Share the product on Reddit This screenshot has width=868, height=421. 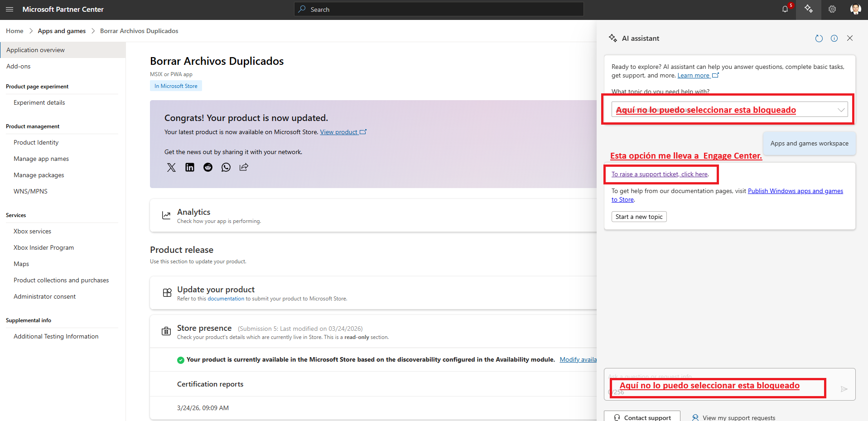tap(208, 167)
